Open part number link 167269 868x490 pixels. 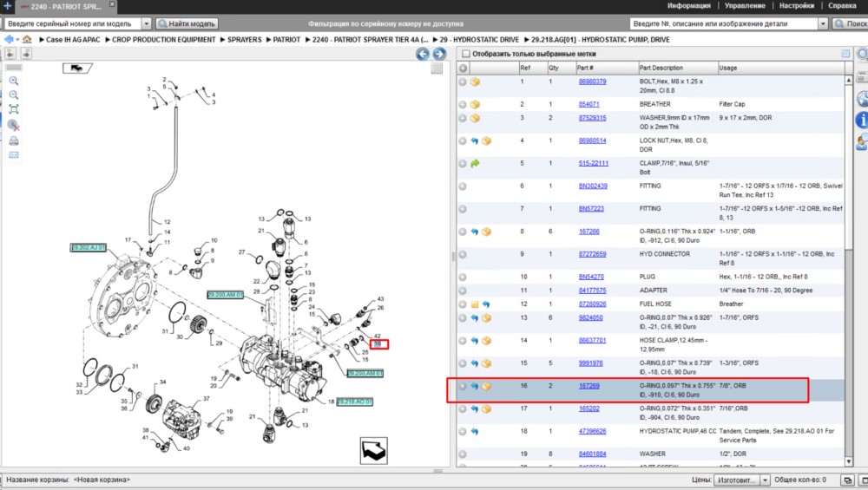click(589, 386)
